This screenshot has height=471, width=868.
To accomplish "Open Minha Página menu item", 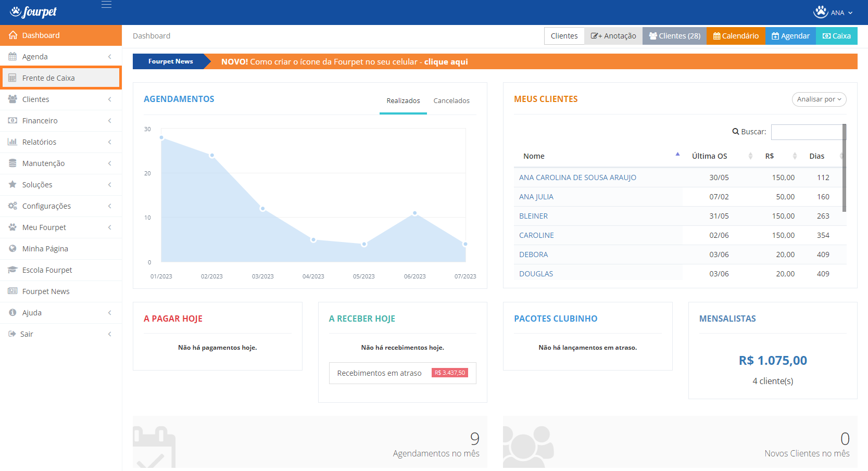I will pos(61,249).
